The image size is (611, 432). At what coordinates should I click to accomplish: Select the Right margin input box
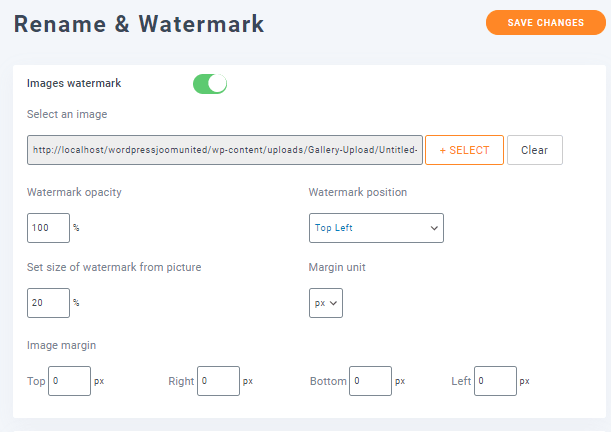(x=219, y=381)
